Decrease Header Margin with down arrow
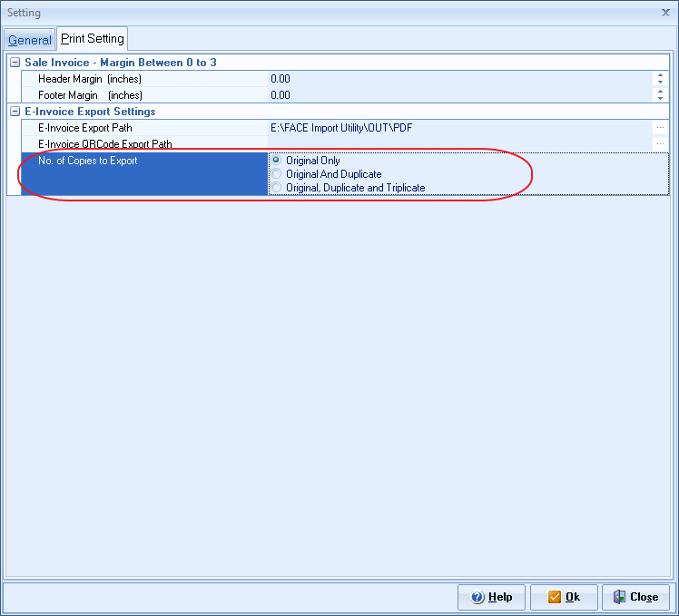 (x=660, y=83)
